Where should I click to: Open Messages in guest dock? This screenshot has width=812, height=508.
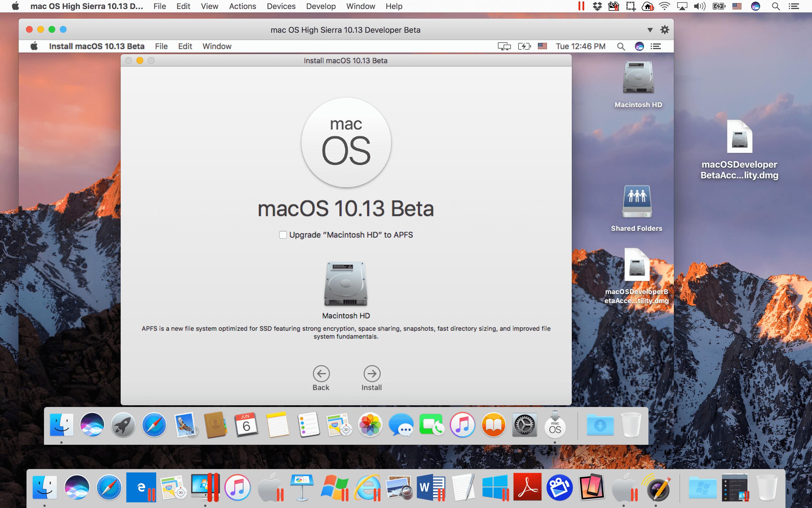(401, 425)
